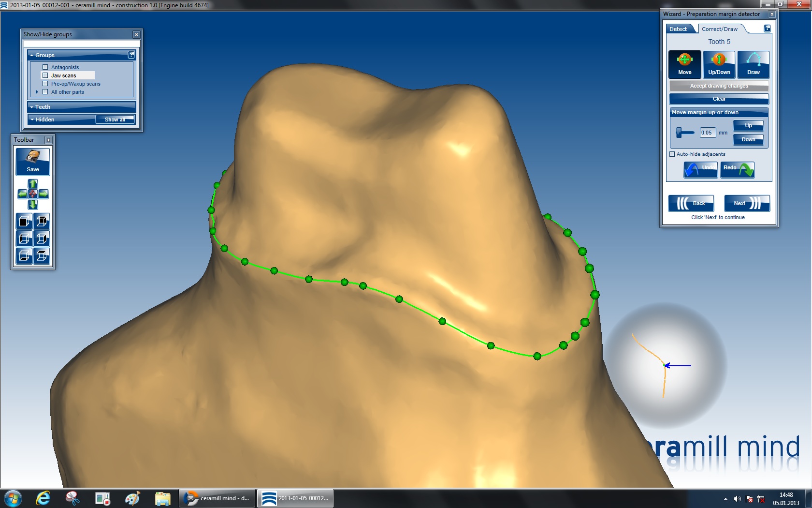812x508 pixels.
Task: Select the front view cube icon
Action: (24, 222)
